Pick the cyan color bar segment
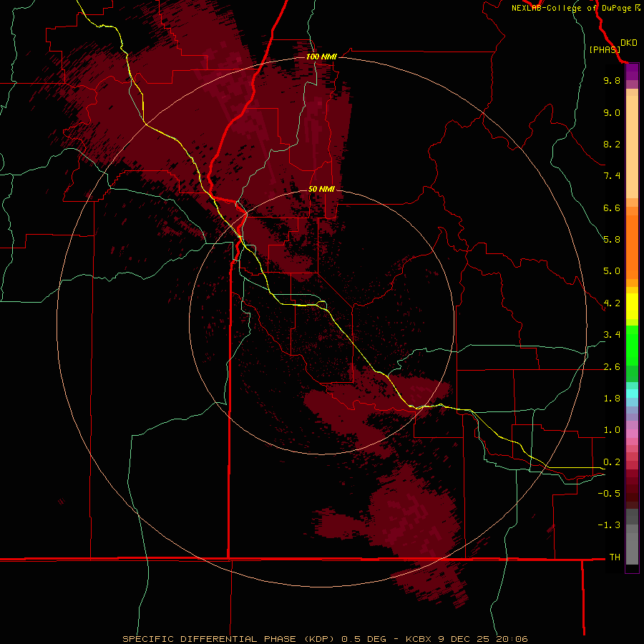 [632, 394]
